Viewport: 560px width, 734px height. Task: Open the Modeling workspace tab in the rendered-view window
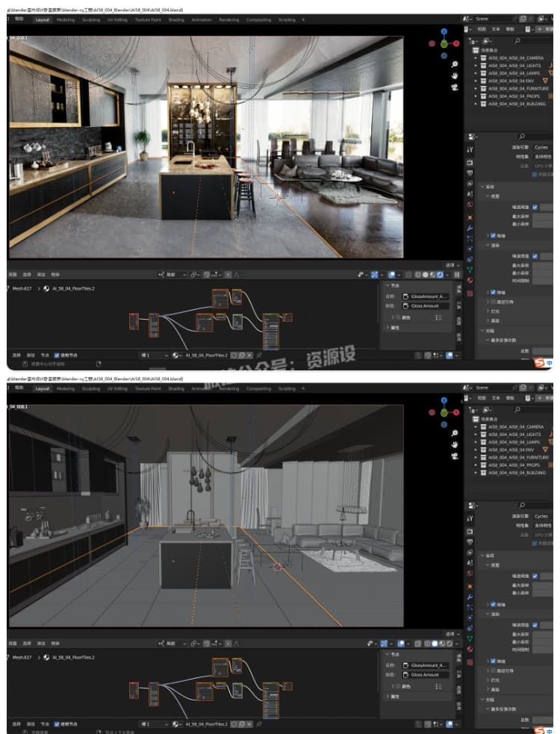point(66,19)
